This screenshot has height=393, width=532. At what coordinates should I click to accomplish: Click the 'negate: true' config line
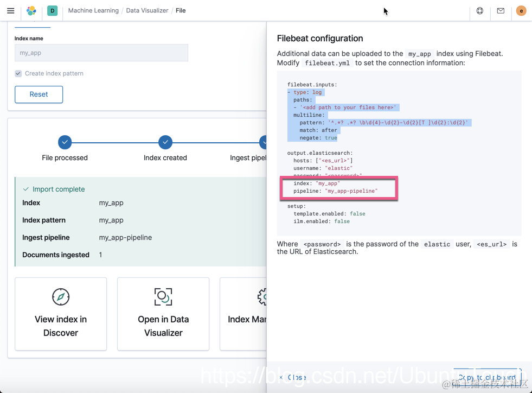click(x=318, y=138)
